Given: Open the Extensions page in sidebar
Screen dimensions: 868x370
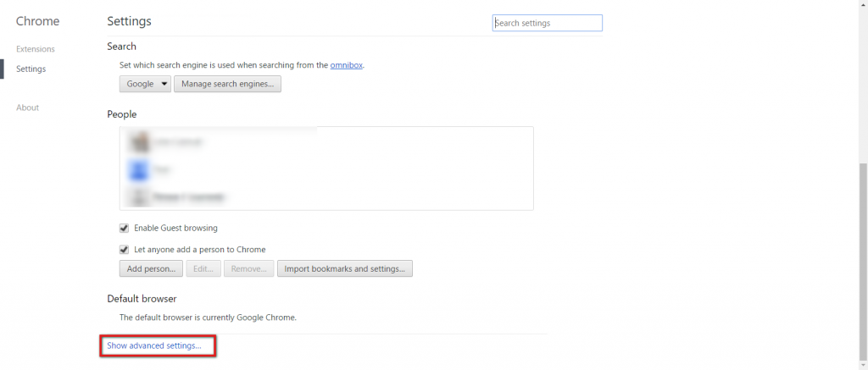Looking at the screenshot, I should 36,49.
